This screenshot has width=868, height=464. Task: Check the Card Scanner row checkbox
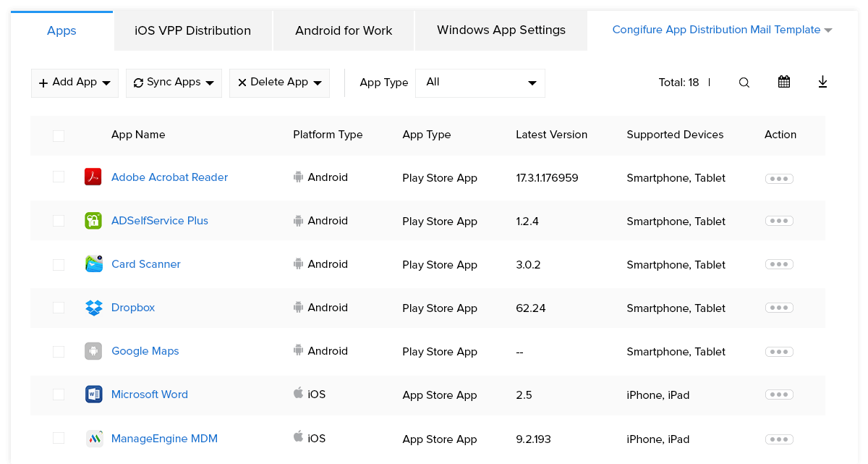[59, 264]
